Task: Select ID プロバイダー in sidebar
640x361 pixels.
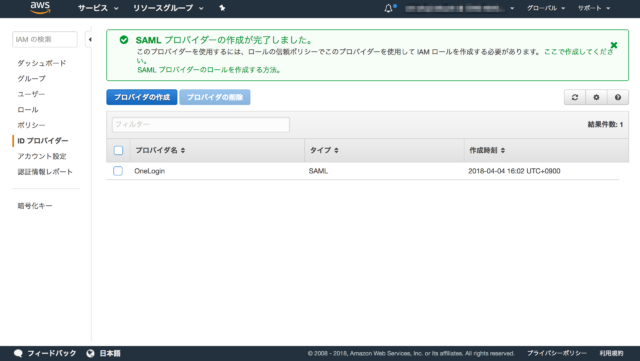Action: (x=42, y=140)
